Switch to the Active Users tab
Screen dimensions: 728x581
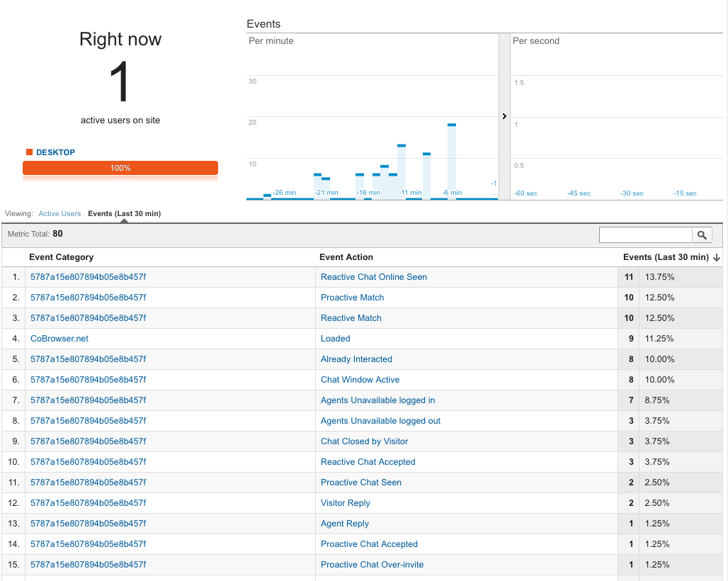point(59,213)
